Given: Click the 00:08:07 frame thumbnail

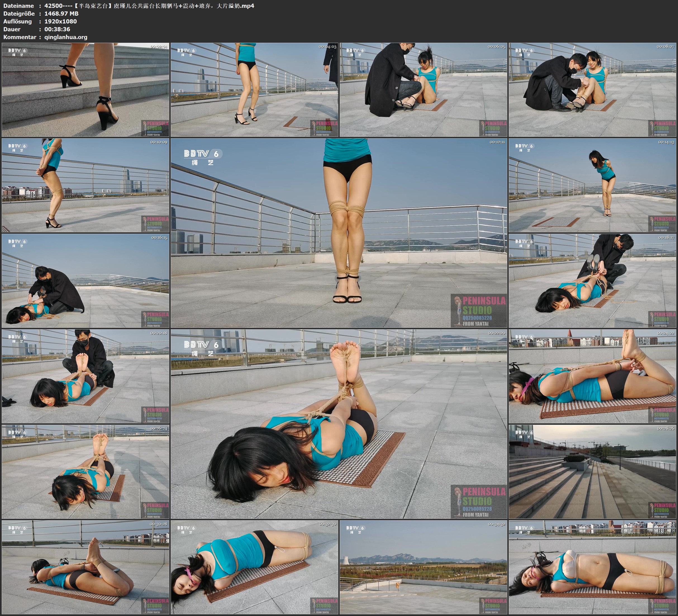Looking at the screenshot, I should (593, 90).
